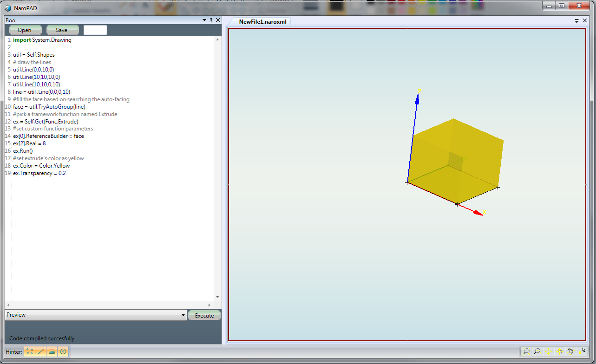The height and width of the screenshot is (364, 596).
Task: Click the horizontal scroll right arrow
Action: tap(209, 305)
